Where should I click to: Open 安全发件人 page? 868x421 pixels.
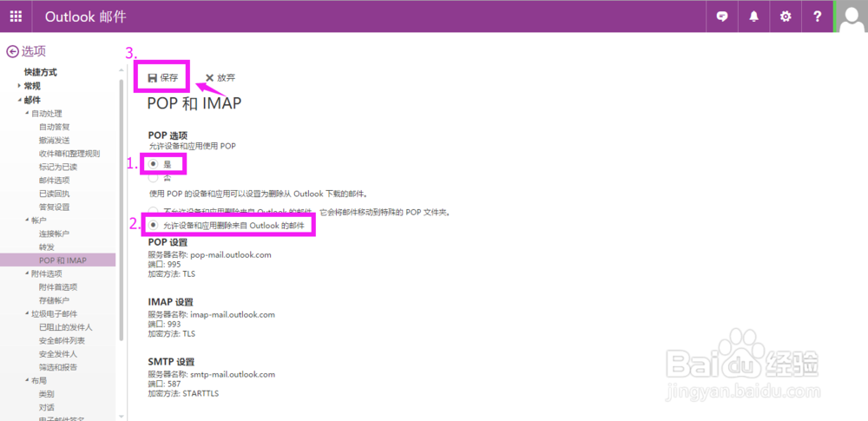(x=58, y=353)
